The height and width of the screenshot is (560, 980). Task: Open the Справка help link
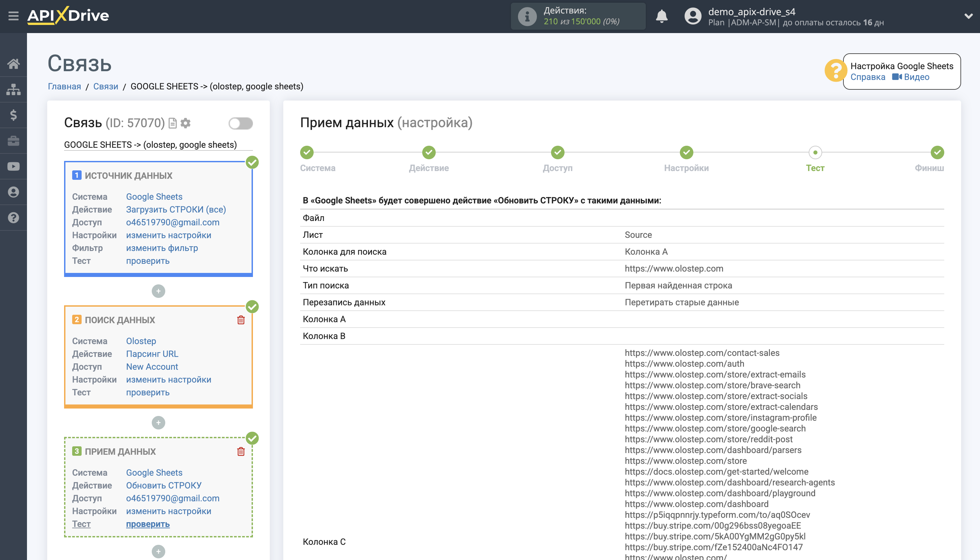(x=868, y=77)
